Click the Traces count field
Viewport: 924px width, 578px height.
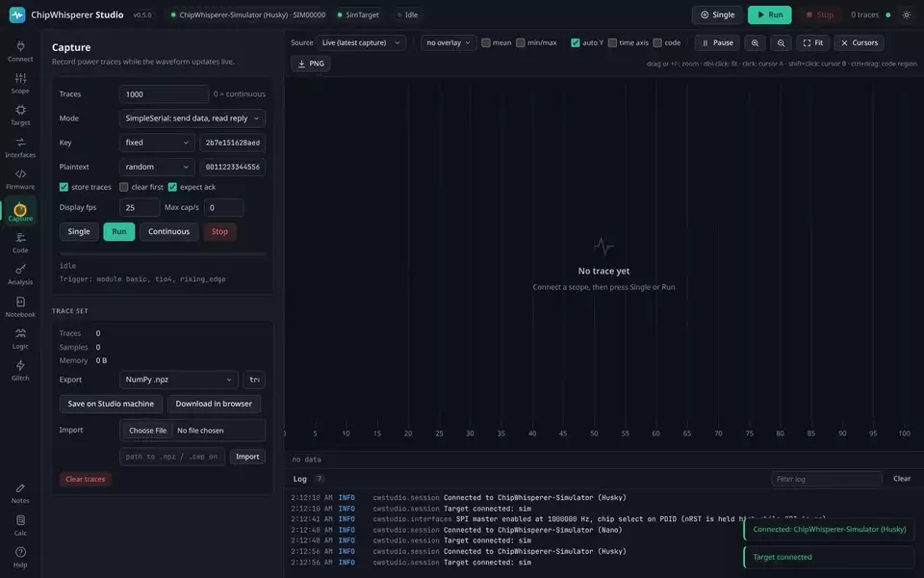pyautogui.click(x=164, y=94)
